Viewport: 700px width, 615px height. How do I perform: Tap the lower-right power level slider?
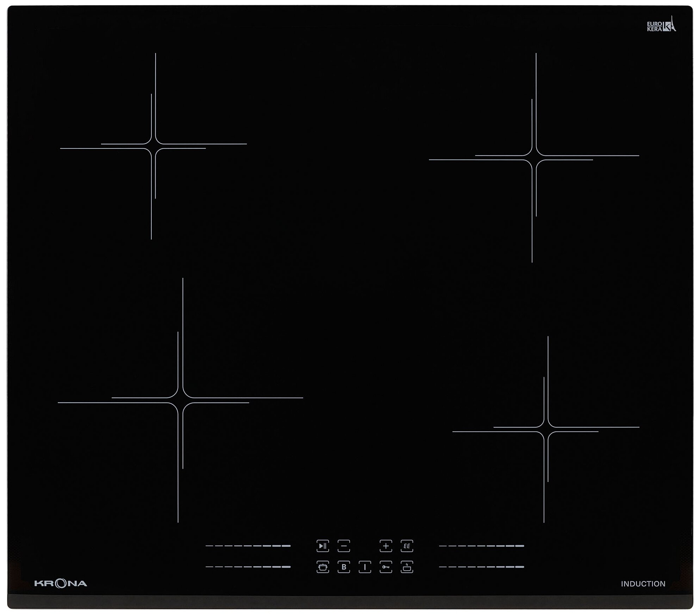(481, 567)
